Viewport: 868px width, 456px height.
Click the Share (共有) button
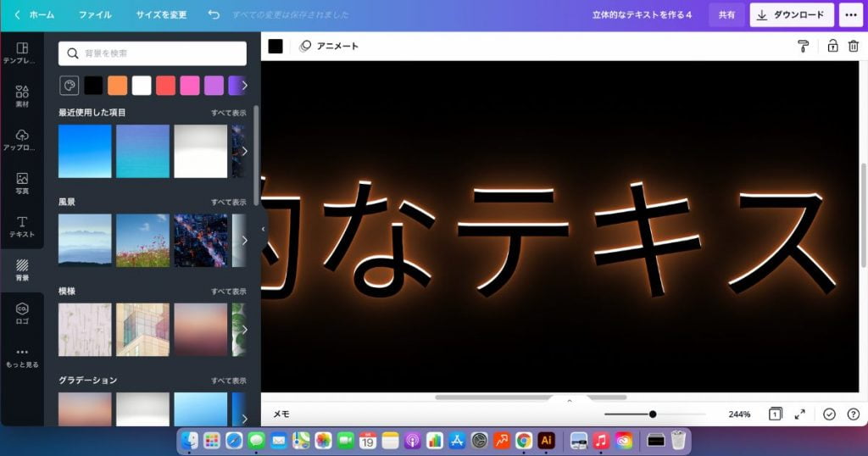tap(726, 14)
